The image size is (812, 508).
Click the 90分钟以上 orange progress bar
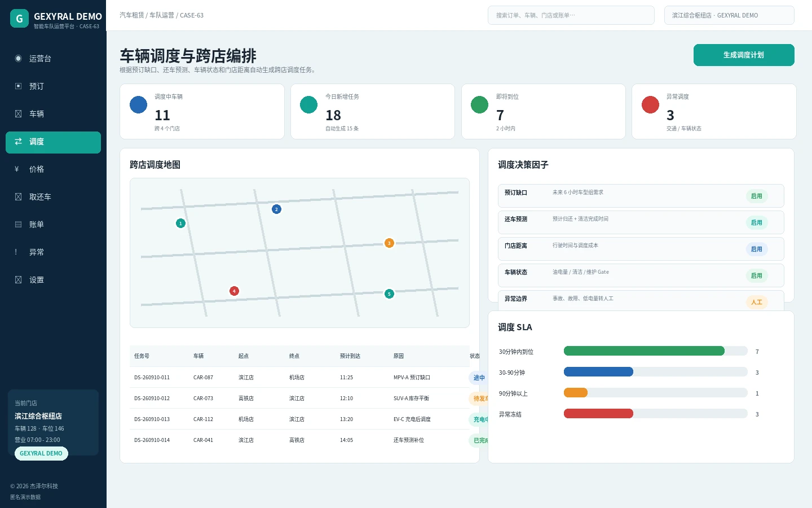(x=576, y=393)
